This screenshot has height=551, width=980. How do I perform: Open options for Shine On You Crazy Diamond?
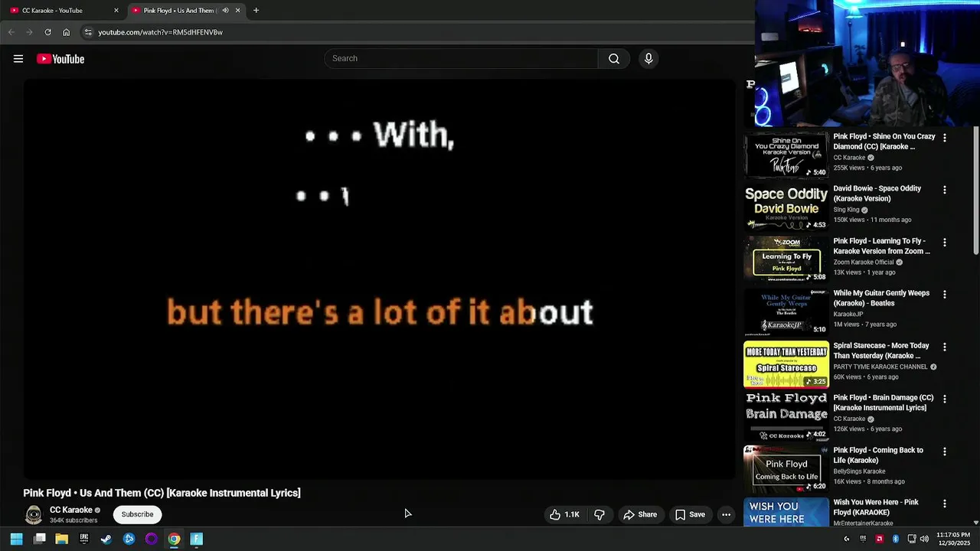coord(945,138)
